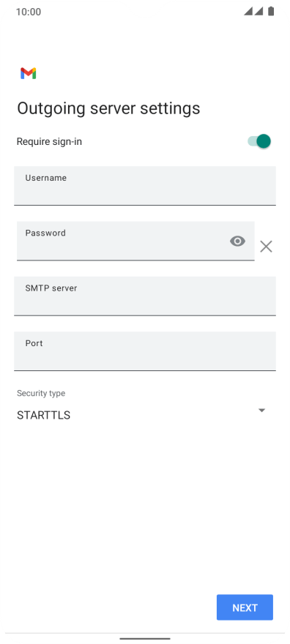Click the NEXT button

coord(245,607)
